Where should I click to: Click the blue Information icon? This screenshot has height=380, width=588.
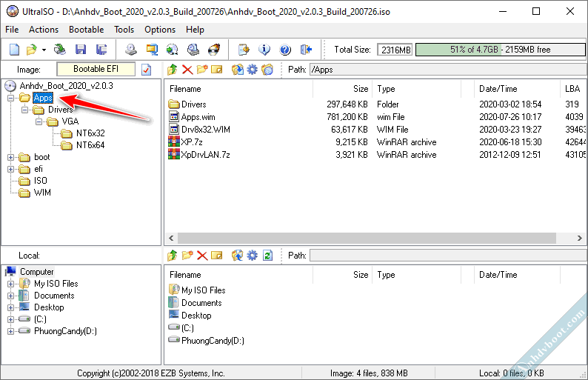tap(264, 50)
